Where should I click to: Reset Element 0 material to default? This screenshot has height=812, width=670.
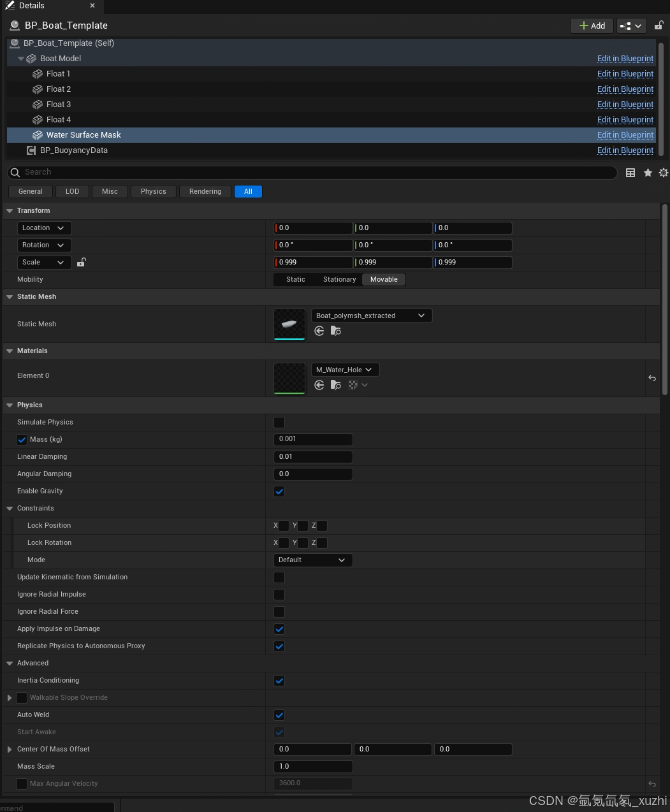click(x=652, y=379)
